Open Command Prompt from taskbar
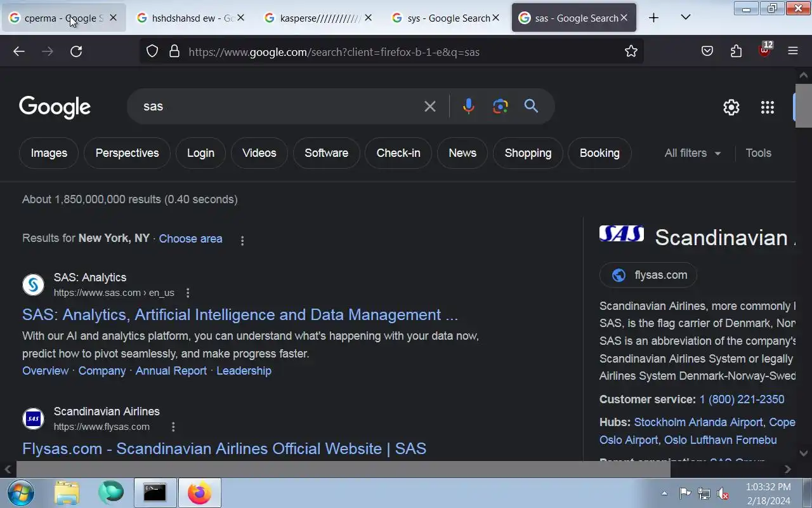This screenshot has width=812, height=508. (155, 493)
